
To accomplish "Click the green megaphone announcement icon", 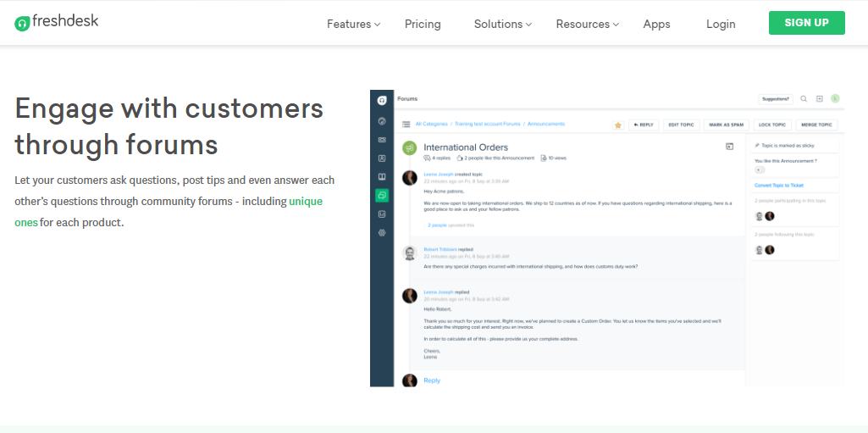I will pos(410,147).
